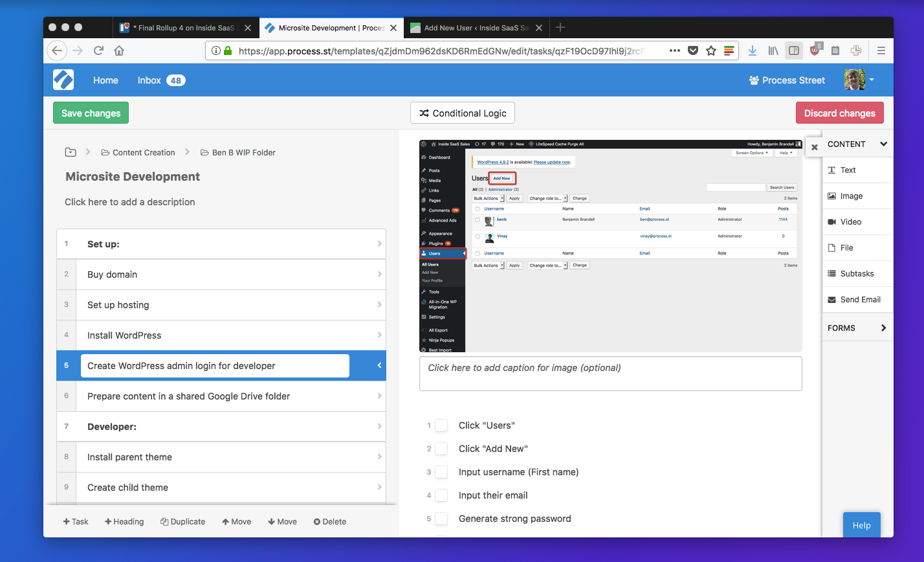Click image caption input field
The height and width of the screenshot is (562, 924).
[610, 374]
